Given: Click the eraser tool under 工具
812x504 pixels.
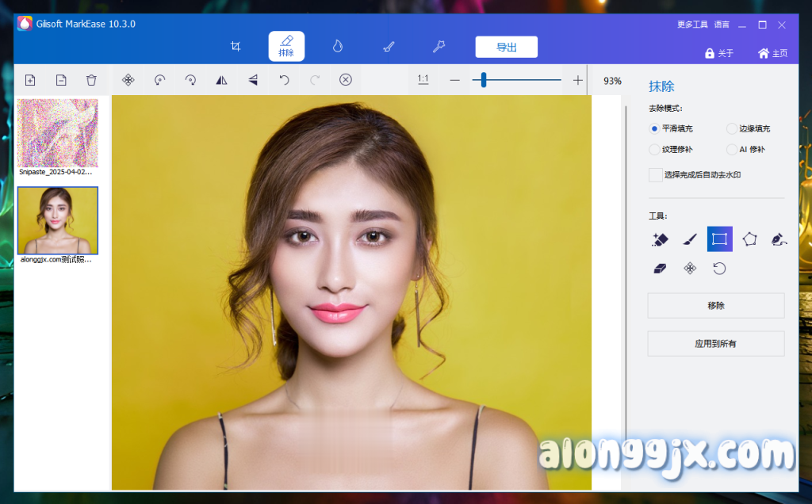Looking at the screenshot, I should coord(660,269).
